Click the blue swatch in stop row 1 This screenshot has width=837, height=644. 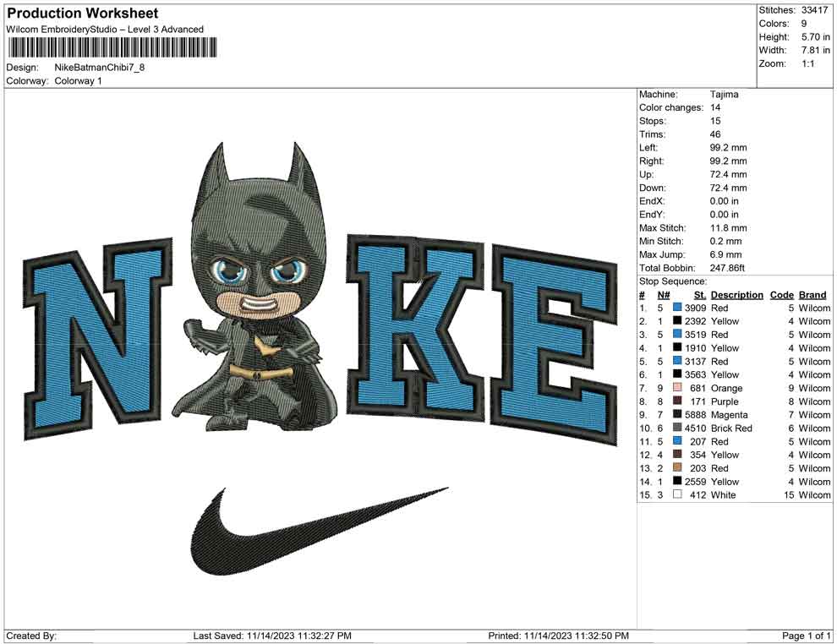click(677, 308)
